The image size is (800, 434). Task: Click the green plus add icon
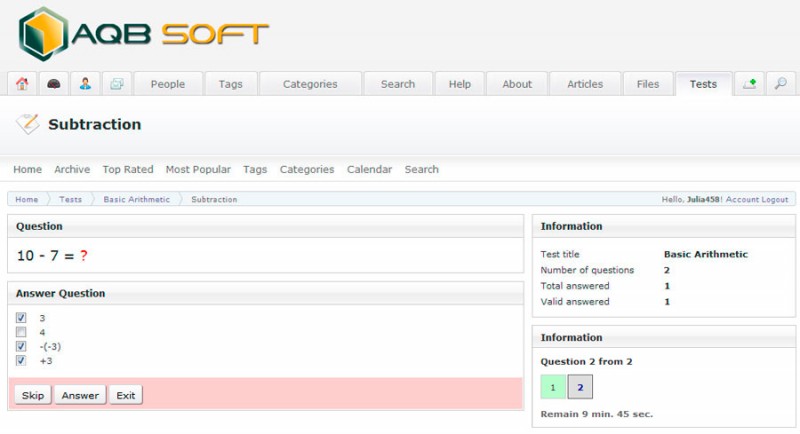pos(749,84)
